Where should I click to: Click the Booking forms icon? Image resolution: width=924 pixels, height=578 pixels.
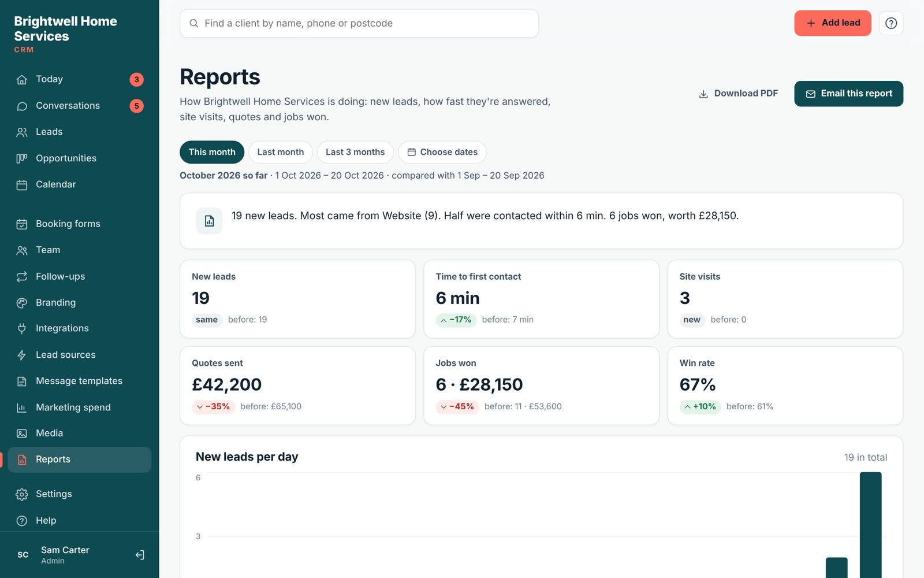(x=22, y=224)
